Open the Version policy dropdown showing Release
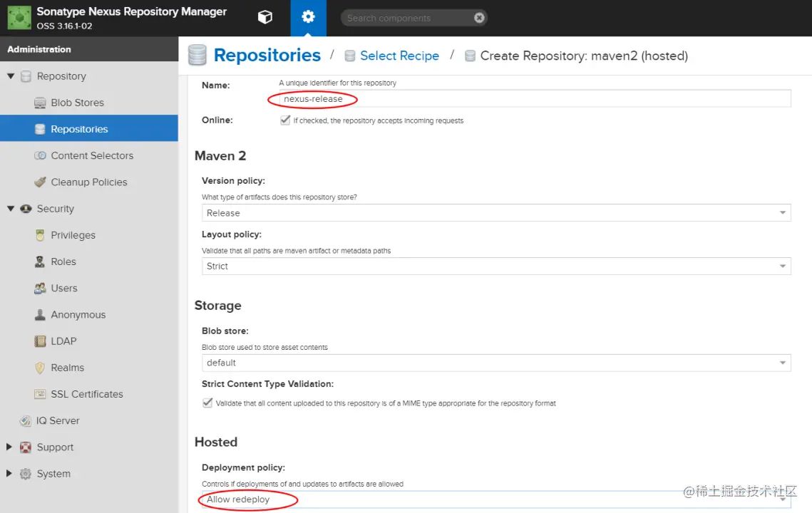The image size is (812, 513). (x=496, y=213)
